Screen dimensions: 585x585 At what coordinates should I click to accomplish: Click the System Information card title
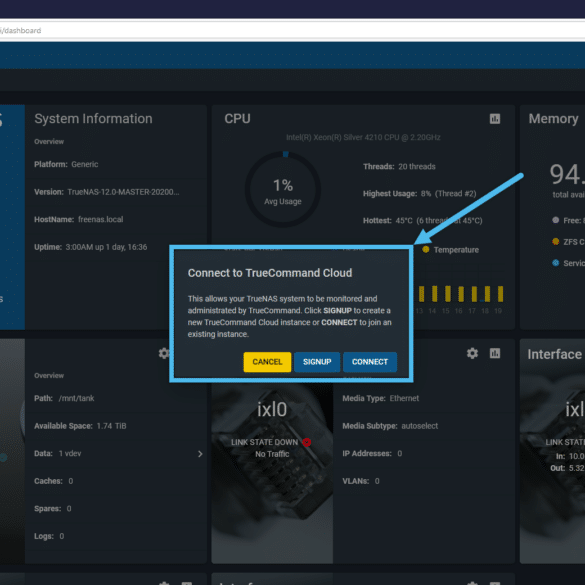pyautogui.click(x=93, y=119)
